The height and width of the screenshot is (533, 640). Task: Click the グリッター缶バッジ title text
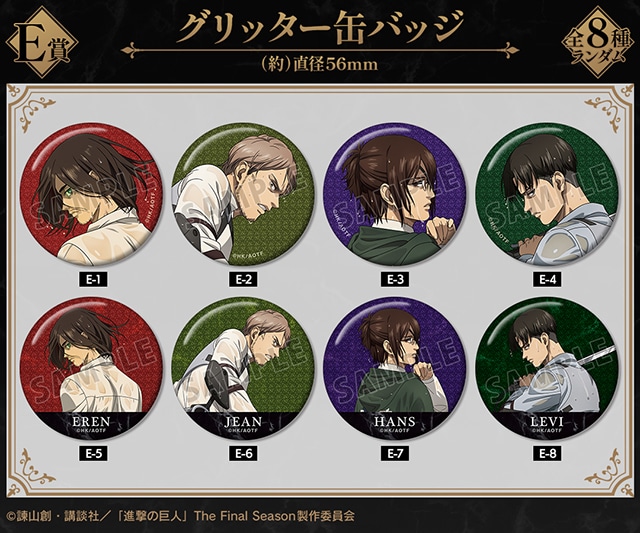point(321,27)
